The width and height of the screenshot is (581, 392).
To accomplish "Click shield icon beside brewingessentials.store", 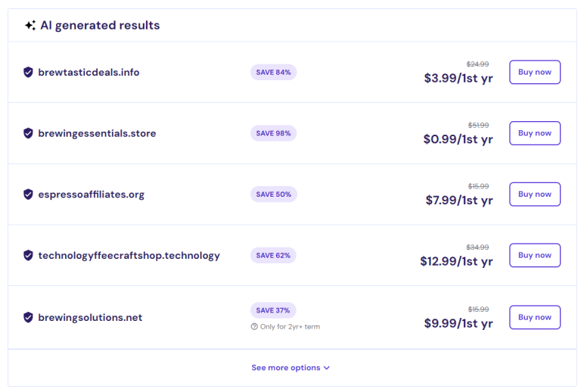I will [x=28, y=133].
